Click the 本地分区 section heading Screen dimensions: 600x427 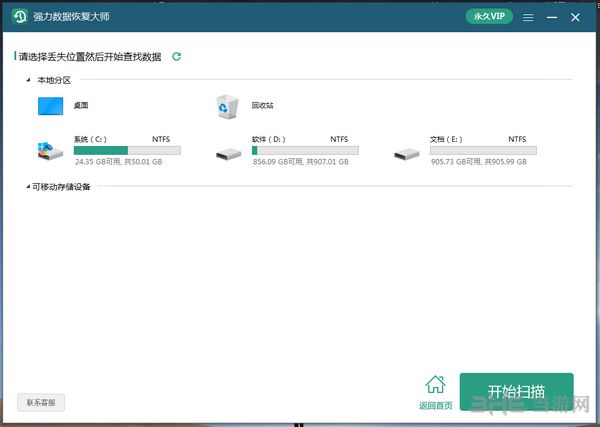point(54,80)
